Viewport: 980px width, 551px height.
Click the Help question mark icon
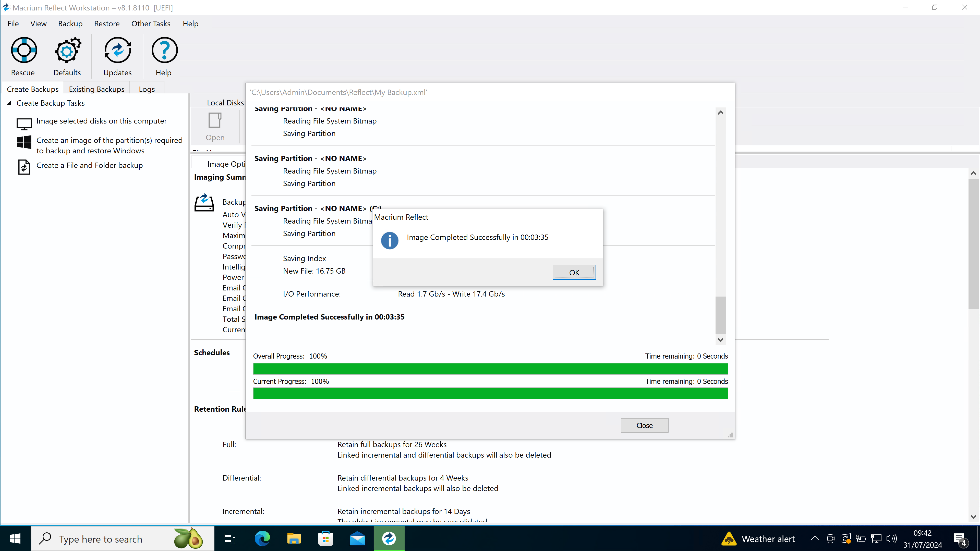164,50
